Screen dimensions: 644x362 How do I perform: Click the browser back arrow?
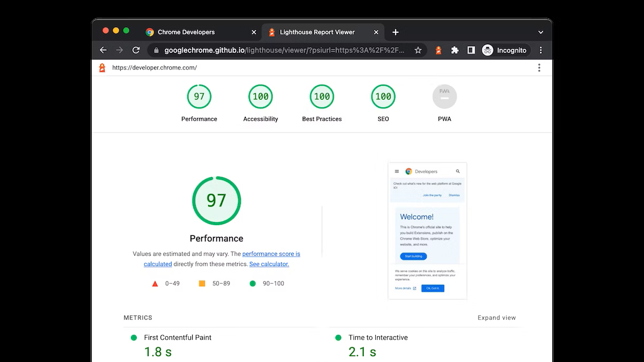click(x=104, y=50)
